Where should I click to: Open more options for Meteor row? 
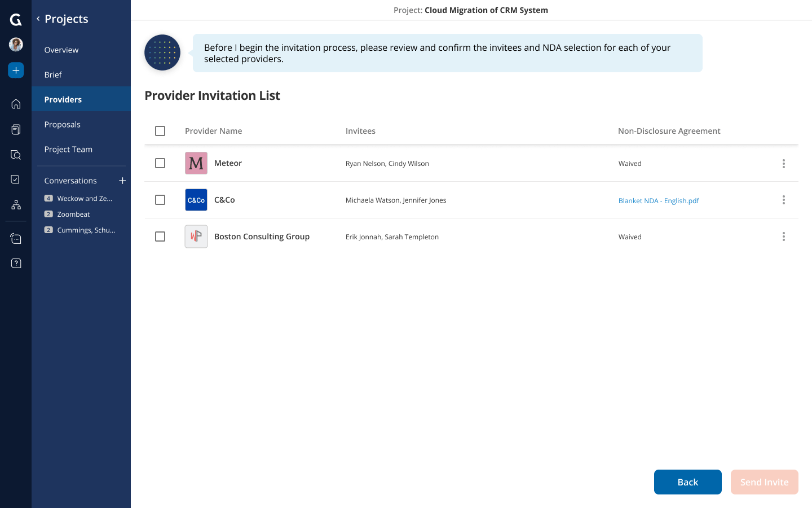783,164
